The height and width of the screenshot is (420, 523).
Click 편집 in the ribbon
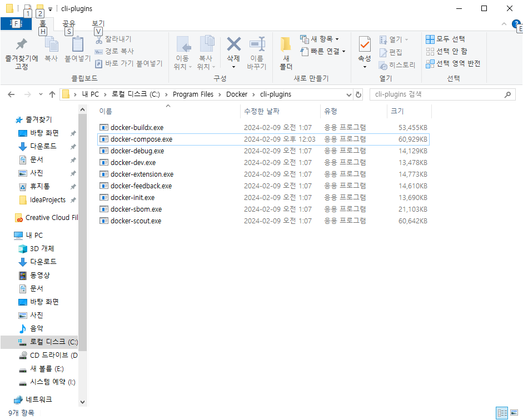click(391, 52)
